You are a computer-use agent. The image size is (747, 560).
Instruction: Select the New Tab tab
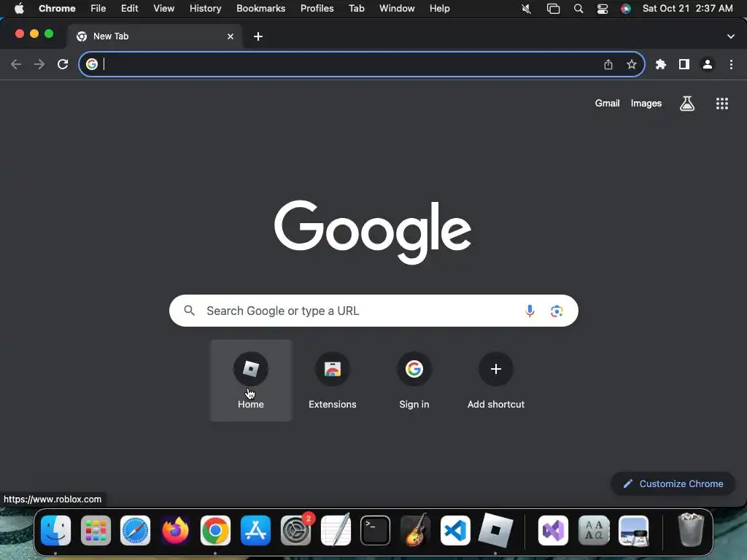[155, 36]
